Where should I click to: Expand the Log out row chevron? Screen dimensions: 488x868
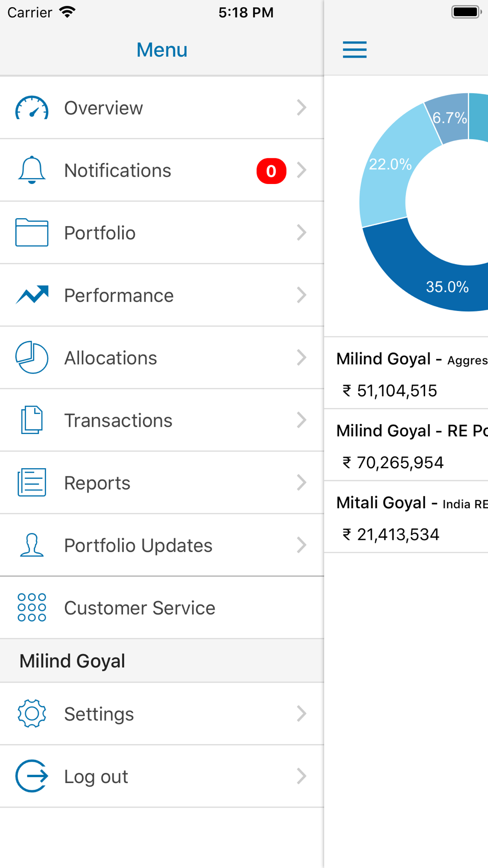pos(302,776)
